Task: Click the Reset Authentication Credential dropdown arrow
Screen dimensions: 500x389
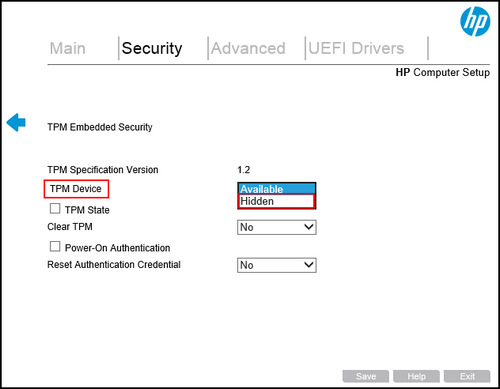Action: tap(309, 265)
